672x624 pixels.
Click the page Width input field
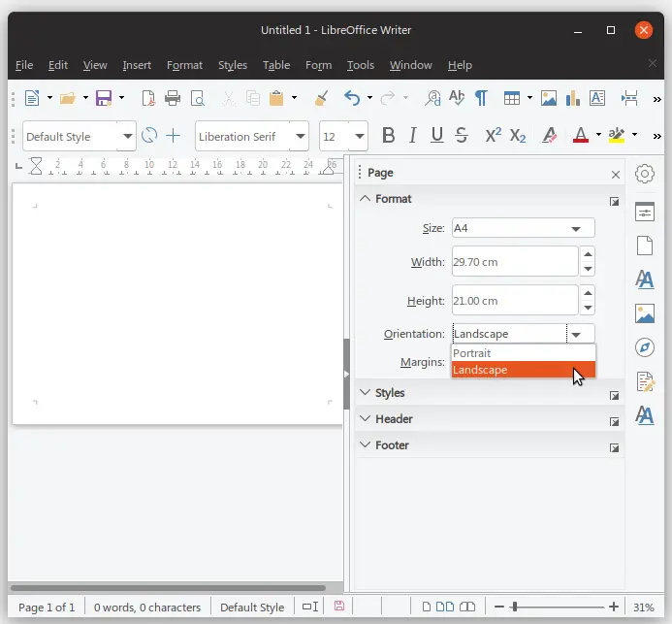[514, 262]
